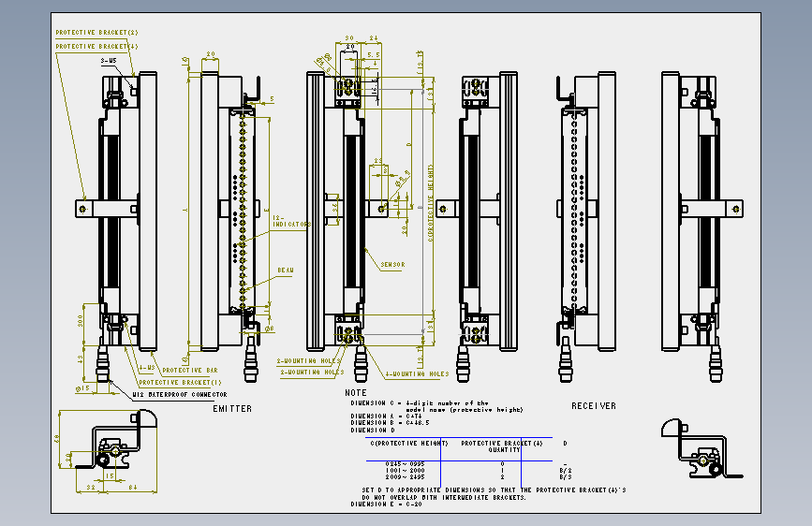Select the 'BEAM' callout label
This screenshot has height=526, width=812.
tap(286, 270)
